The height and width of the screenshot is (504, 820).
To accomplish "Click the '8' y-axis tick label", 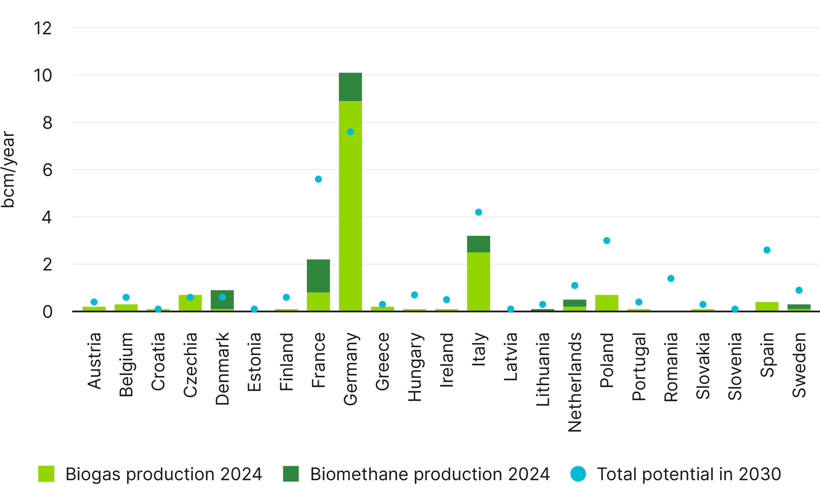I will tap(47, 123).
